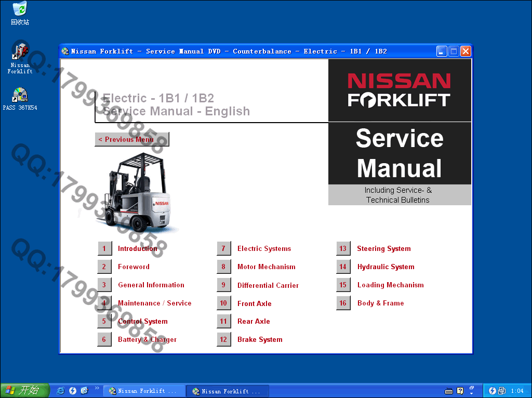Viewport: 532px width, 398px height.
Task: Open the Loading Mechanism chapter
Action: (x=390, y=285)
